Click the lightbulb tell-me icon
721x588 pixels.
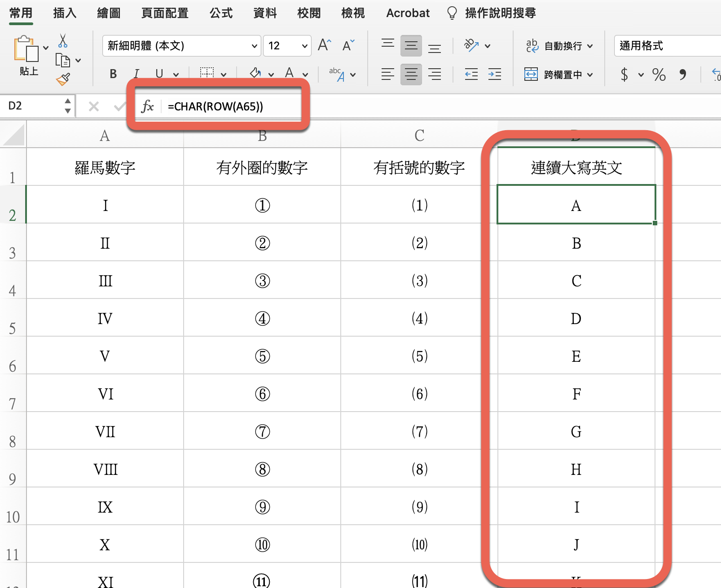[452, 13]
